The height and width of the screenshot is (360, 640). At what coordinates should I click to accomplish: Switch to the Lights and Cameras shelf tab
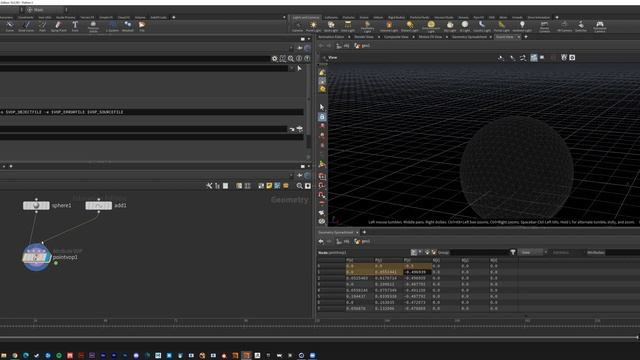pyautogui.click(x=306, y=18)
